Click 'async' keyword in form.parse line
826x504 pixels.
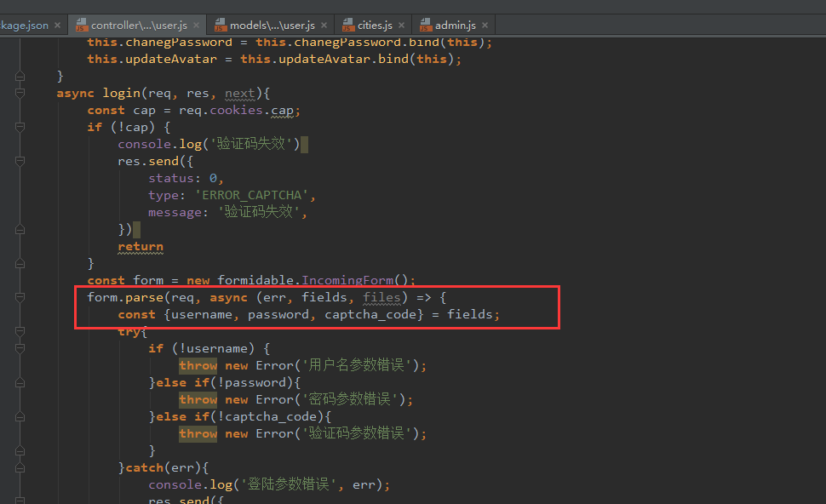point(228,298)
